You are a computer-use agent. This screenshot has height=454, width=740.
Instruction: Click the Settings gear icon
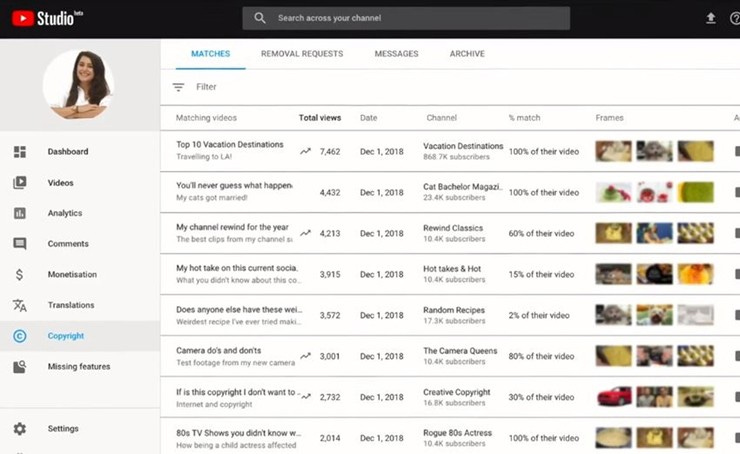point(20,429)
